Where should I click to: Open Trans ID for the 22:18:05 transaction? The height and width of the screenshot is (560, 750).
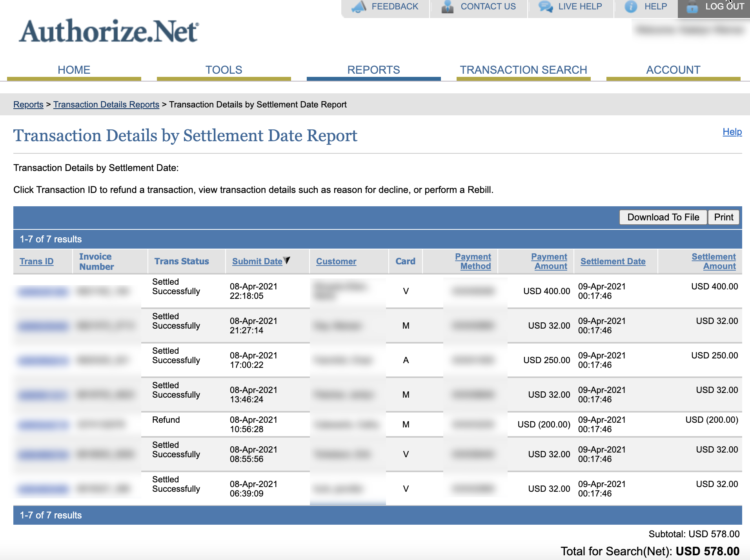(x=42, y=291)
